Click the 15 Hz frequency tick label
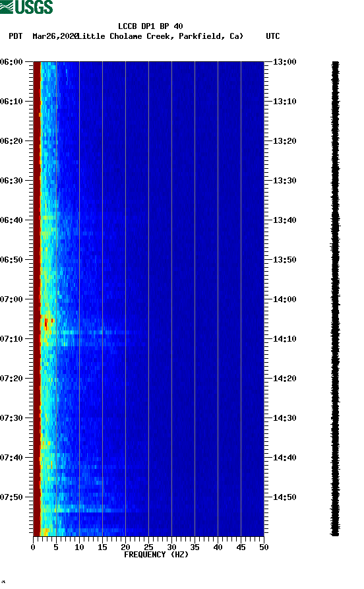 click(x=102, y=547)
